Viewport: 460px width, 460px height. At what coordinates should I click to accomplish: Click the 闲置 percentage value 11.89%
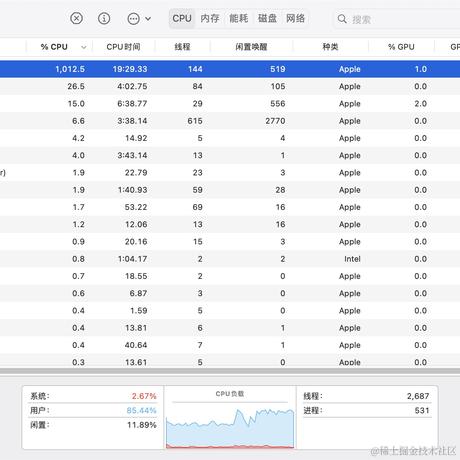[142, 425]
